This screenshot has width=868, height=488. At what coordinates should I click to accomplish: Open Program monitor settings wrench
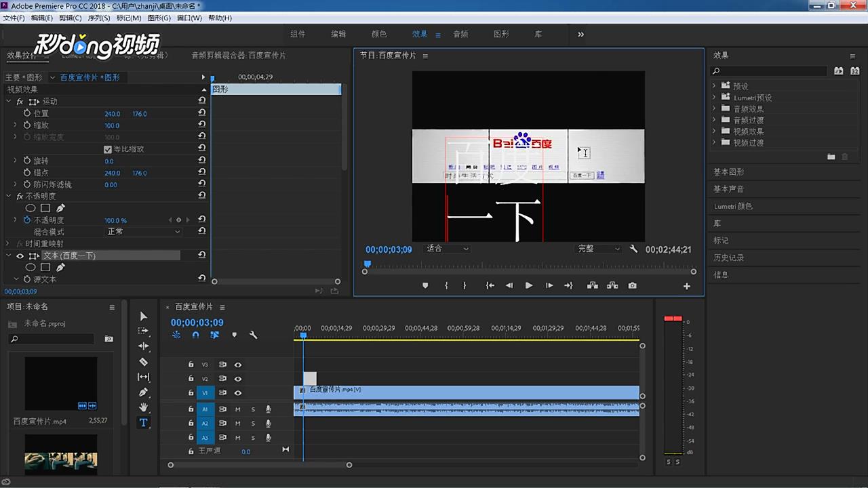click(x=633, y=249)
